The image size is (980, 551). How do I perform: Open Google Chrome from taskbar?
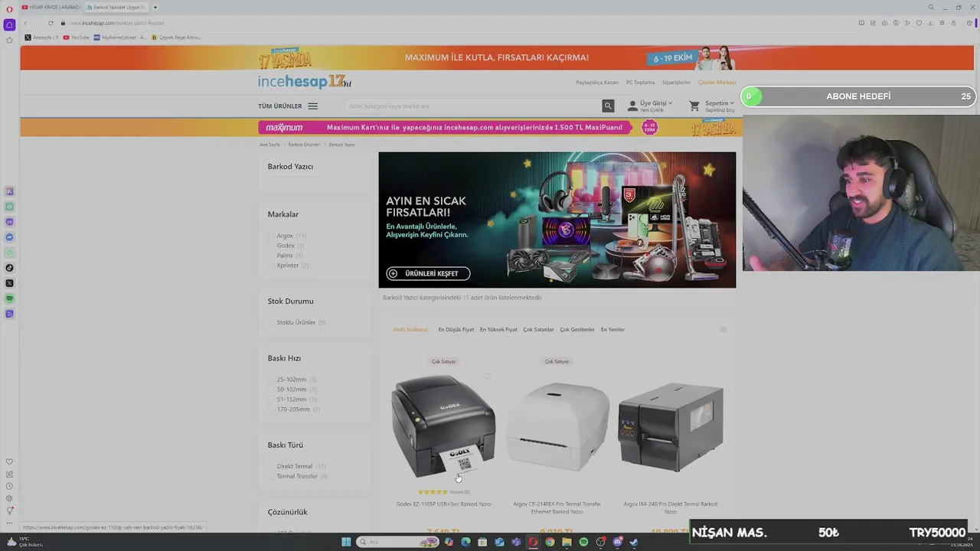click(550, 542)
